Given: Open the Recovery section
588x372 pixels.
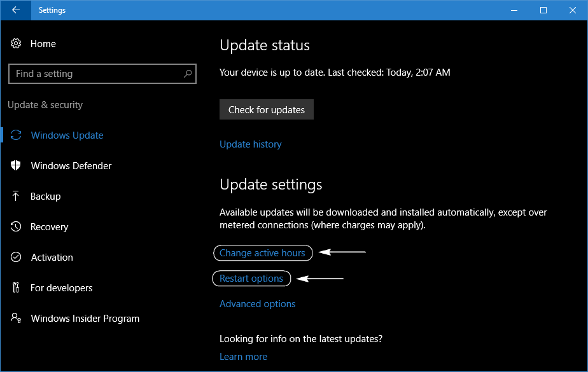Looking at the screenshot, I should click(49, 227).
